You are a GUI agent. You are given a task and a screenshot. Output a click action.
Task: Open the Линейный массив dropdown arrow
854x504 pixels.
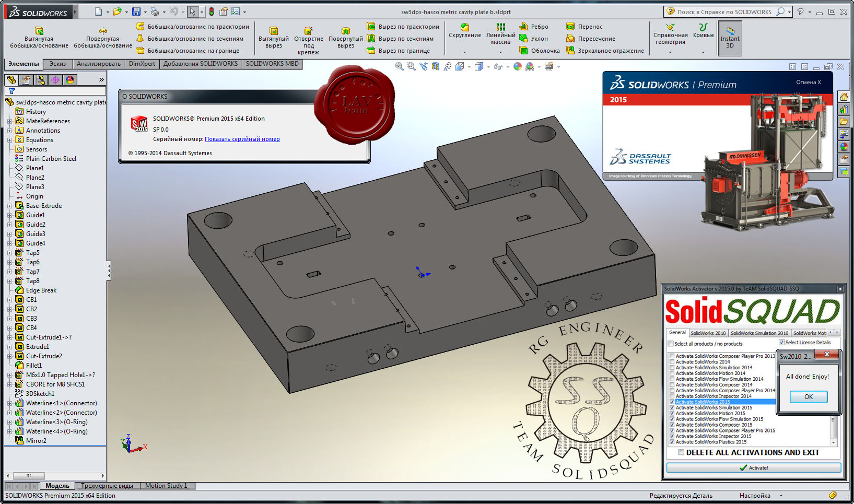point(500,52)
